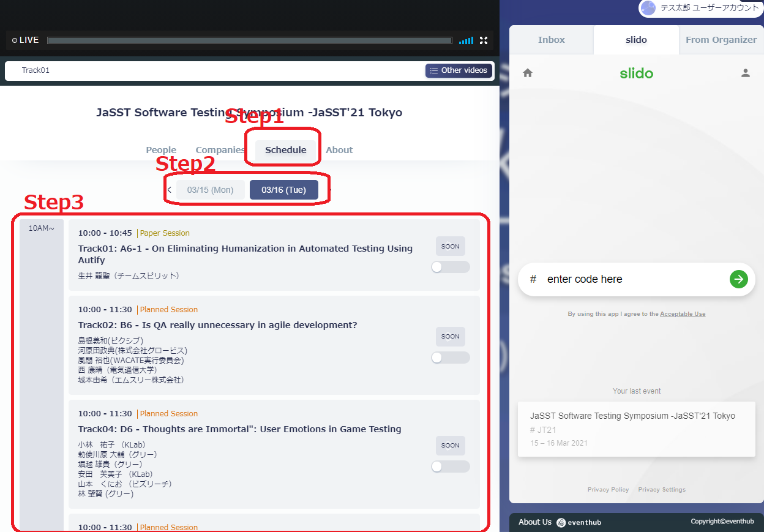Click the About Us link in the footer

coord(534,522)
